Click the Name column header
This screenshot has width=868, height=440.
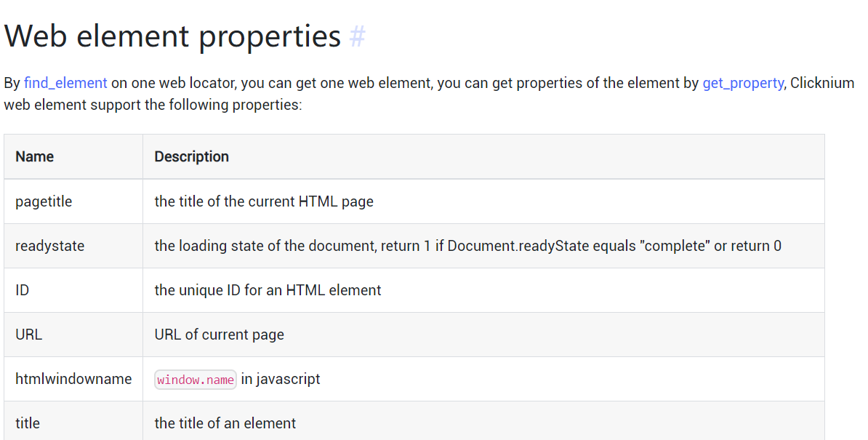[35, 156]
